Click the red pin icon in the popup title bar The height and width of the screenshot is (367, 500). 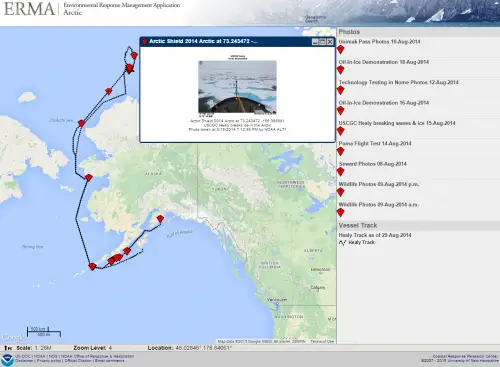coord(145,42)
